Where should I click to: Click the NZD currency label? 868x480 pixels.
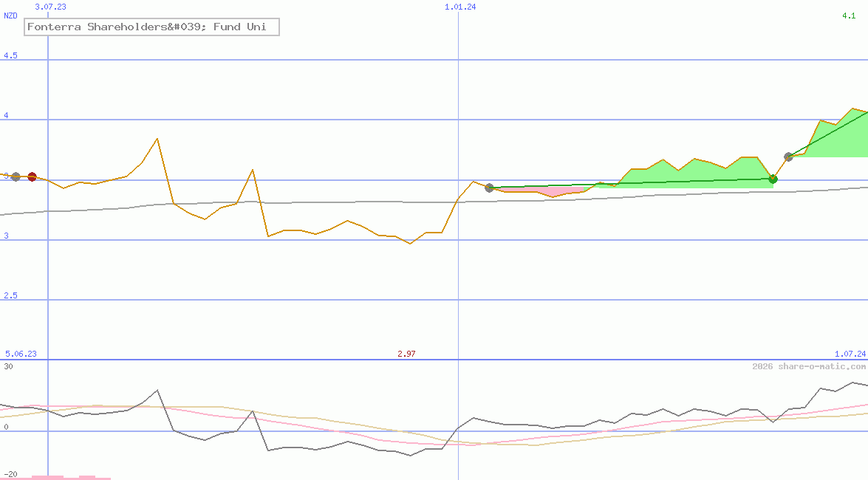coord(10,16)
